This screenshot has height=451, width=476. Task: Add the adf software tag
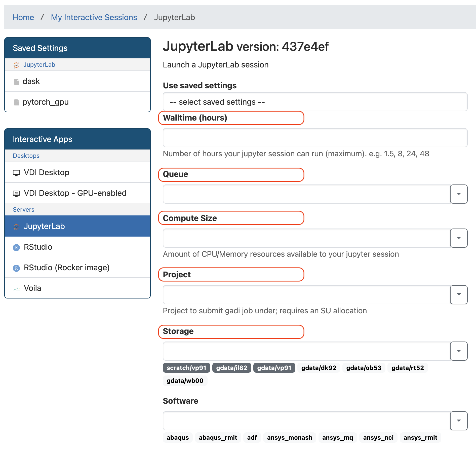[252, 437]
